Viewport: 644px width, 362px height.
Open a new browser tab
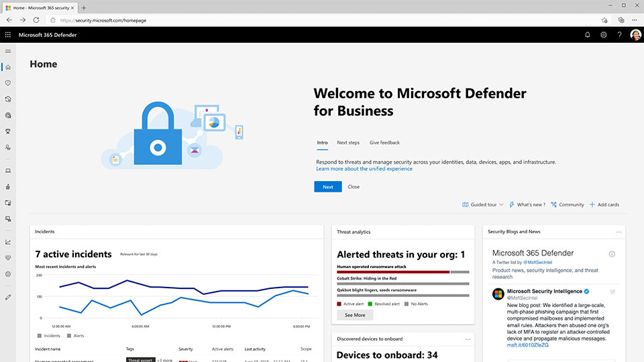pyautogui.click(x=84, y=8)
